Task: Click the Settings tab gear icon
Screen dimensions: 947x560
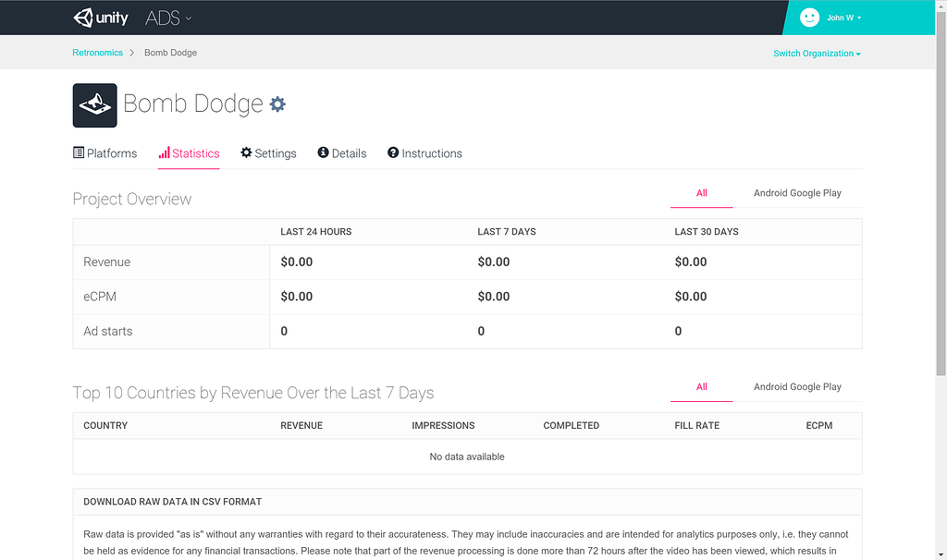Action: click(246, 152)
